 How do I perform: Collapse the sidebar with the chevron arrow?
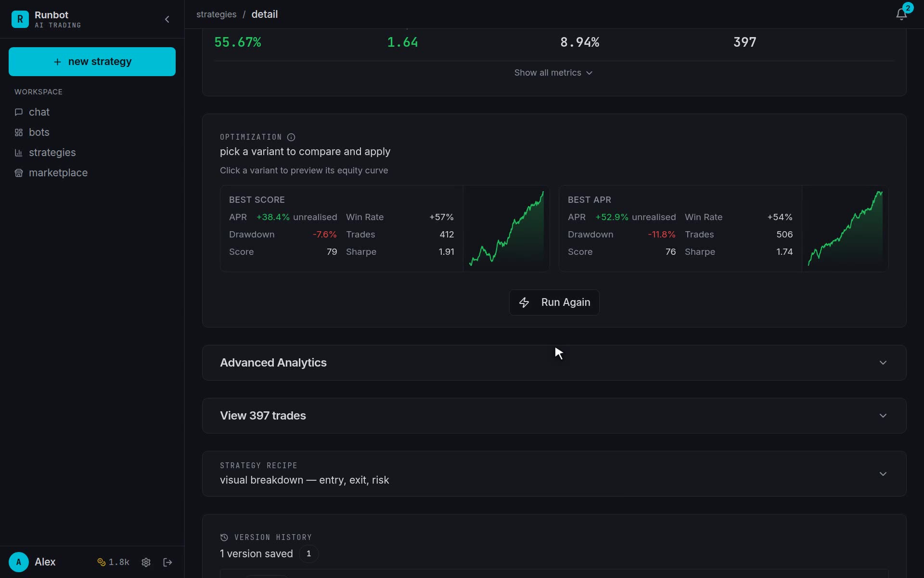click(x=167, y=19)
